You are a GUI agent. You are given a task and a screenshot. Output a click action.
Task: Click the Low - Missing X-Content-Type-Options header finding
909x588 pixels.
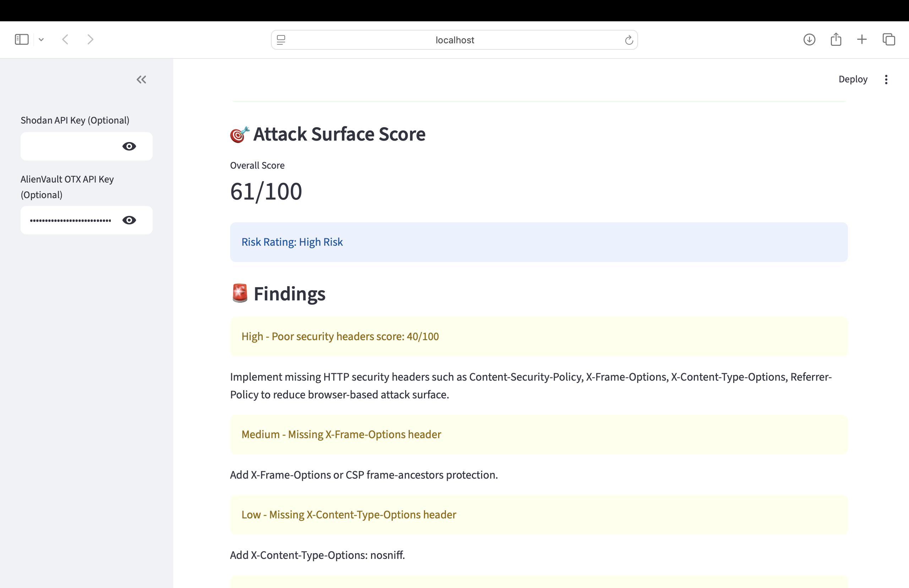pyautogui.click(x=539, y=515)
